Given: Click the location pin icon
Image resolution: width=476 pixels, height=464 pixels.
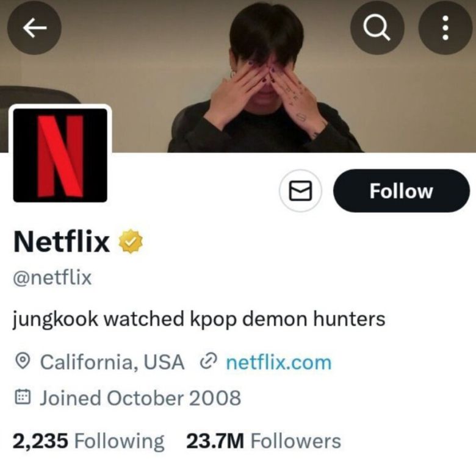Looking at the screenshot, I should click(x=23, y=362).
